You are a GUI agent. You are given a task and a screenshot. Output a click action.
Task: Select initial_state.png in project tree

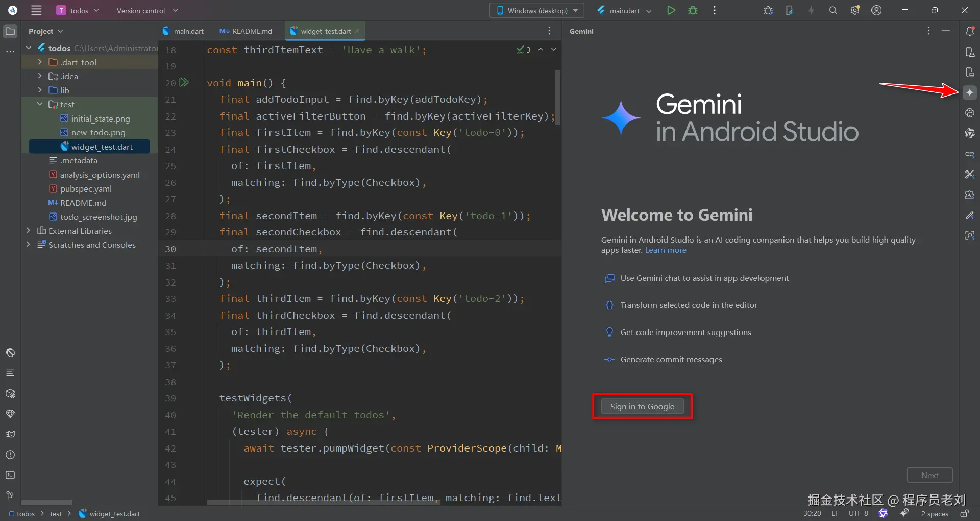[x=95, y=119]
